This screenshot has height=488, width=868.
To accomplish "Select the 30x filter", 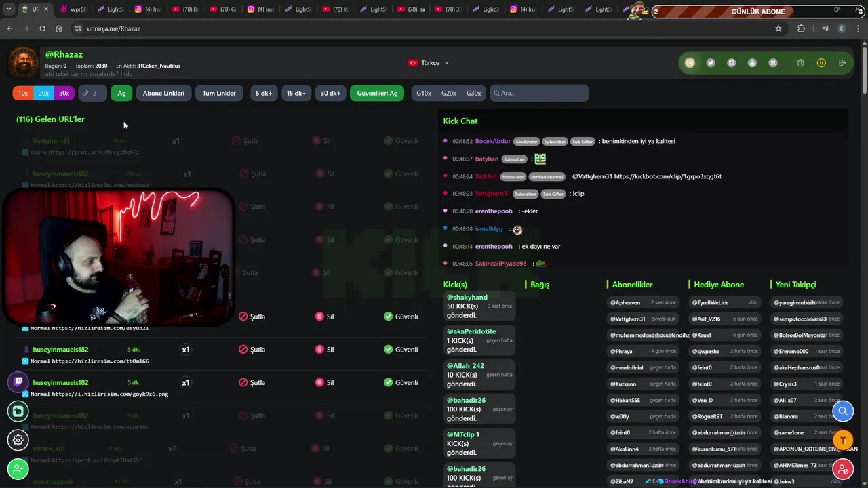I will pos(64,93).
